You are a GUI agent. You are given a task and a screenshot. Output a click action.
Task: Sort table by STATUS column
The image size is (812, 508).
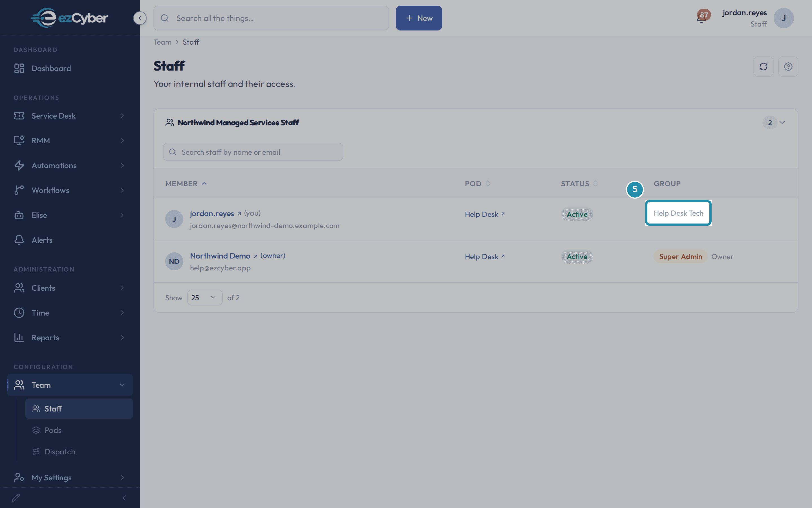point(579,183)
